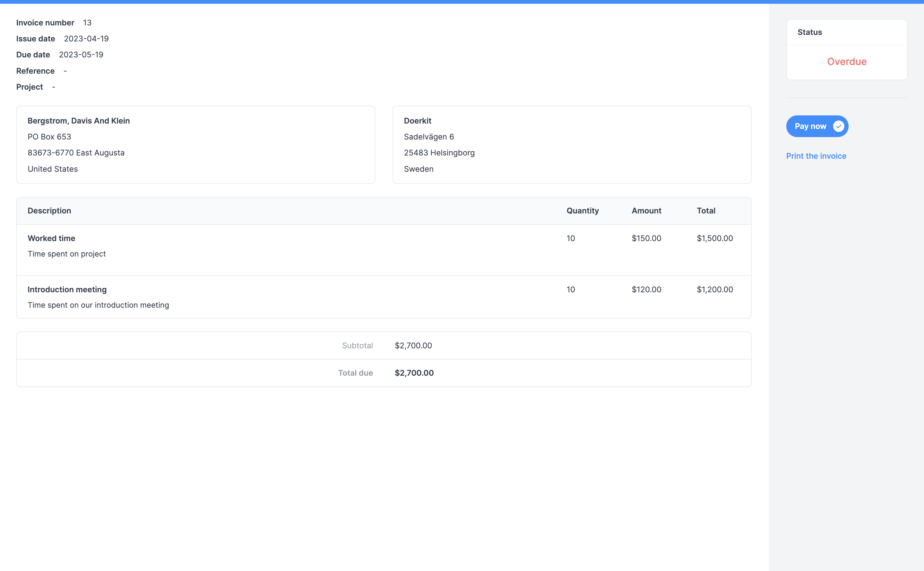Select the Reference field value

(x=65, y=71)
